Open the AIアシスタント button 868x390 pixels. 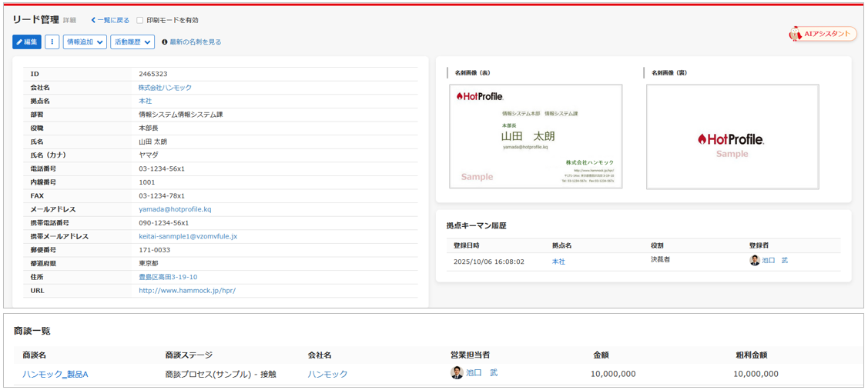[823, 35]
